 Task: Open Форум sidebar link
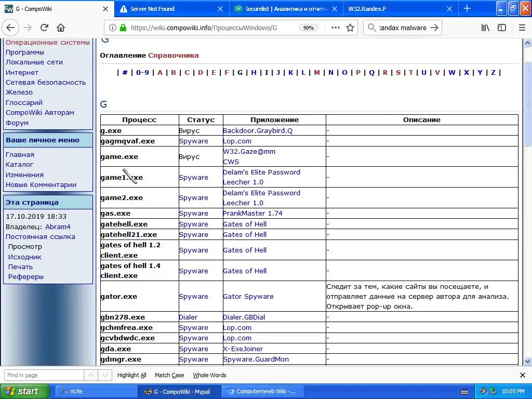[x=17, y=123]
